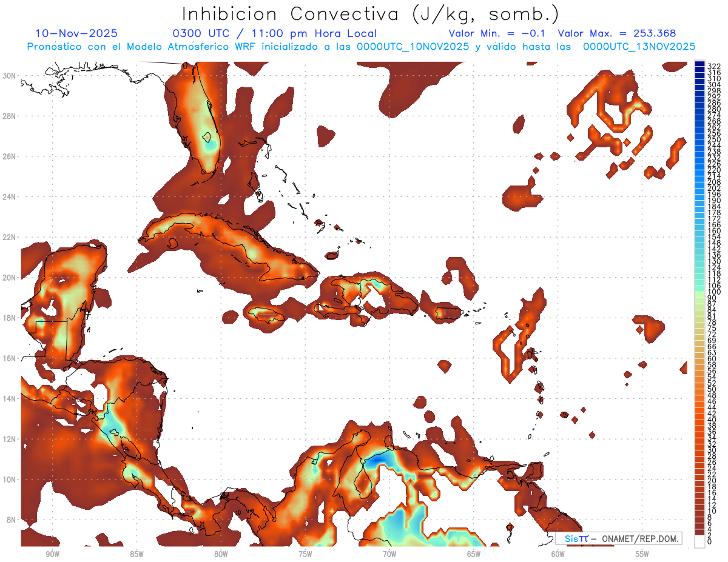Click the colorbar value label 40

(712, 420)
